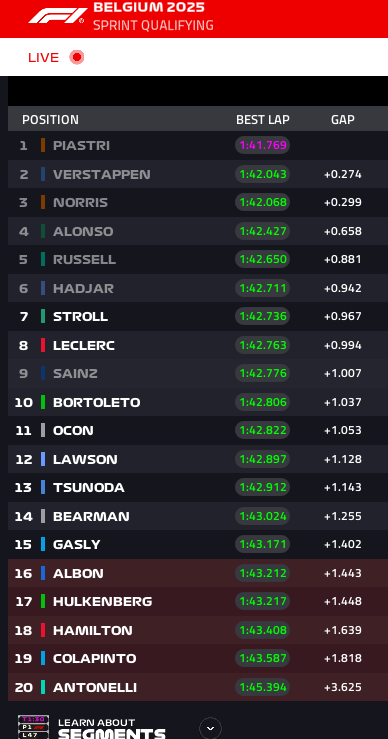
Task: Click Gasly's blue team color marker
Action: click(x=43, y=544)
